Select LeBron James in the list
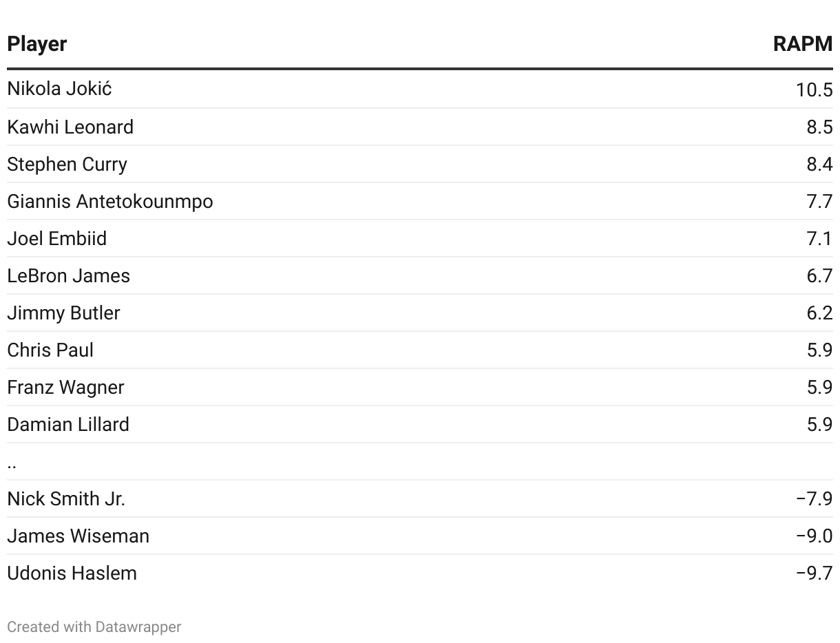The image size is (840, 643). click(69, 276)
